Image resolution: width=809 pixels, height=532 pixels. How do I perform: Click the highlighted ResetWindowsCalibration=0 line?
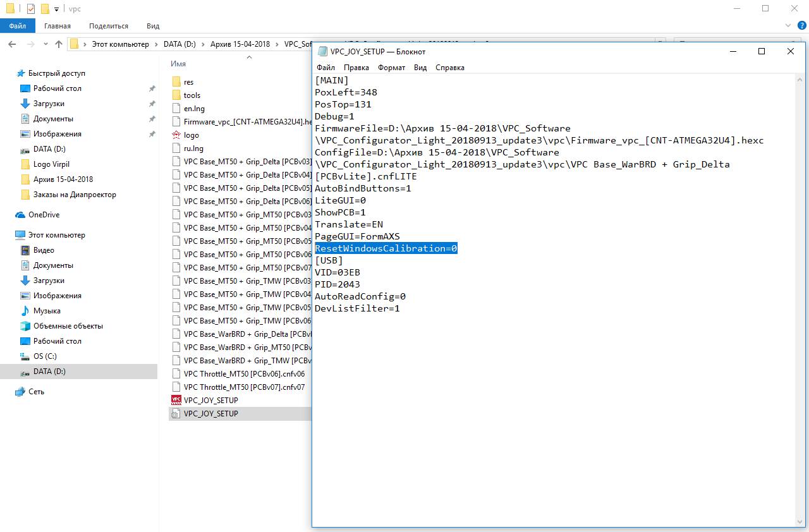tap(386, 248)
